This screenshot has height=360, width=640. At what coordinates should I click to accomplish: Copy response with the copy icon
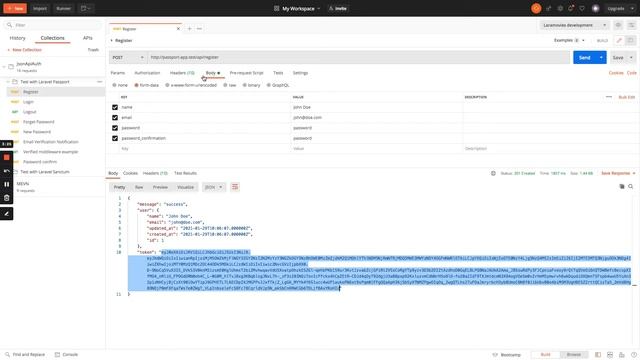pos(622,187)
